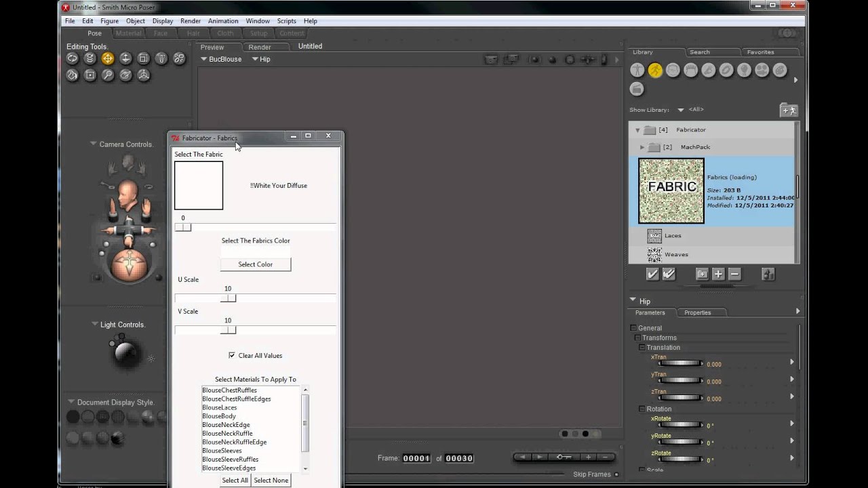Step to previous frame
The height and width of the screenshot is (488, 868).
pos(522,457)
